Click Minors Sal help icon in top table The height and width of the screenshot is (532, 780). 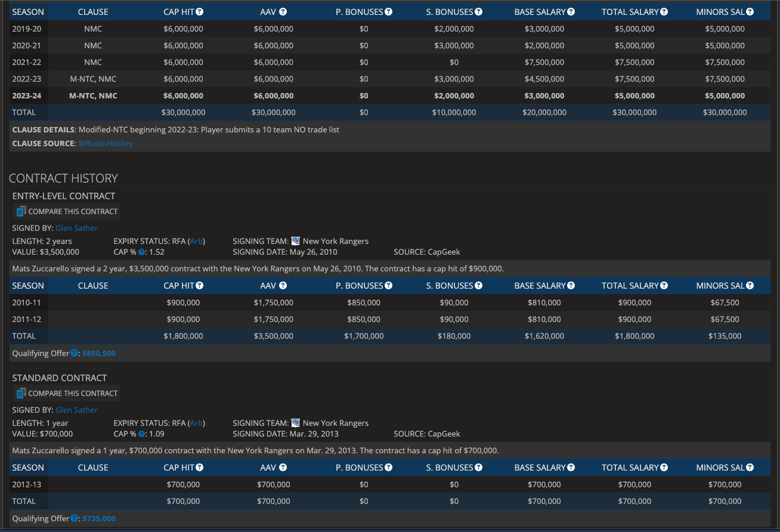coord(750,11)
